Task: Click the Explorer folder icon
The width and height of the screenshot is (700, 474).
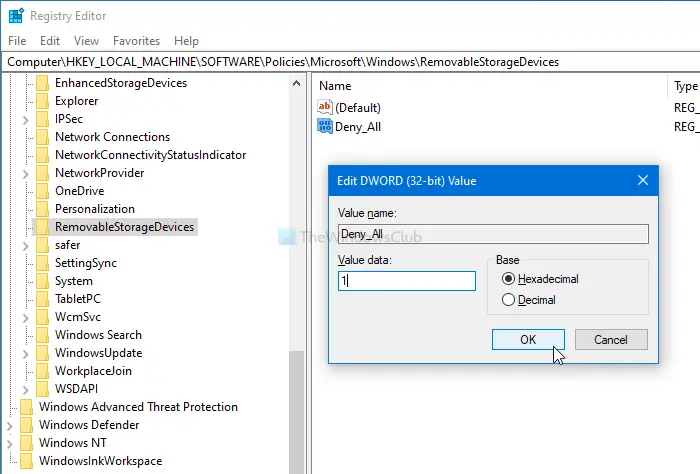Action: tap(42, 101)
